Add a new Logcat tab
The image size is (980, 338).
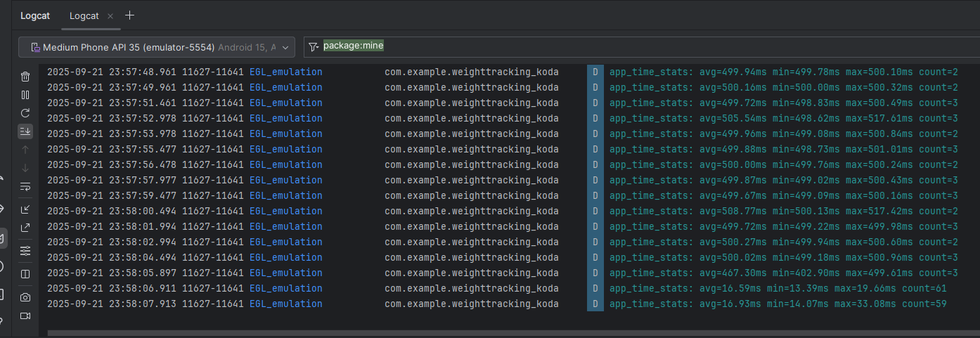click(129, 15)
